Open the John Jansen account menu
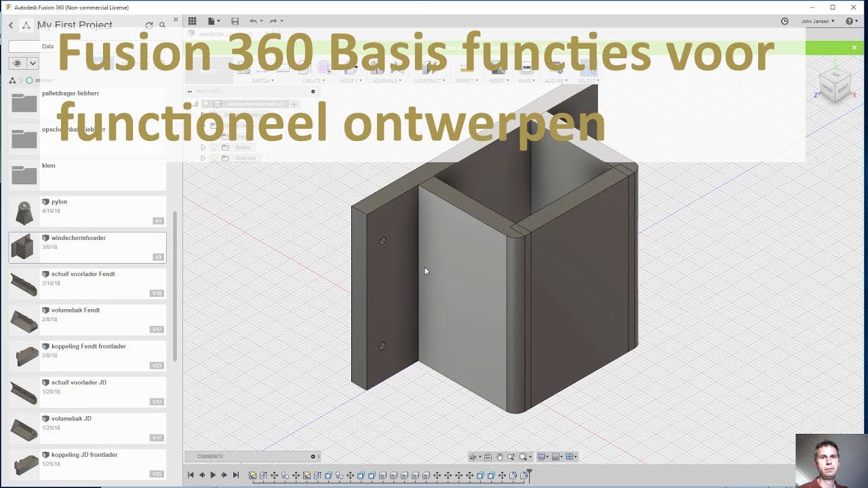The image size is (868, 488). coord(818,21)
